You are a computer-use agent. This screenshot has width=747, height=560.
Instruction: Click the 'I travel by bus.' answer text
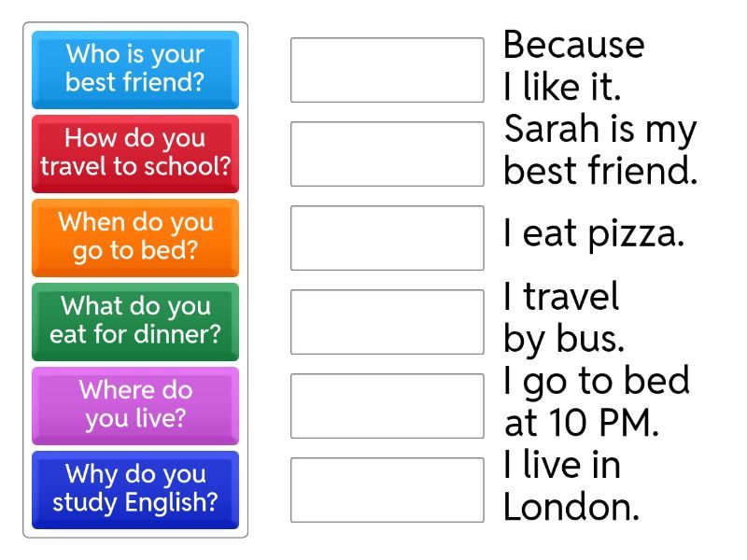563,318
